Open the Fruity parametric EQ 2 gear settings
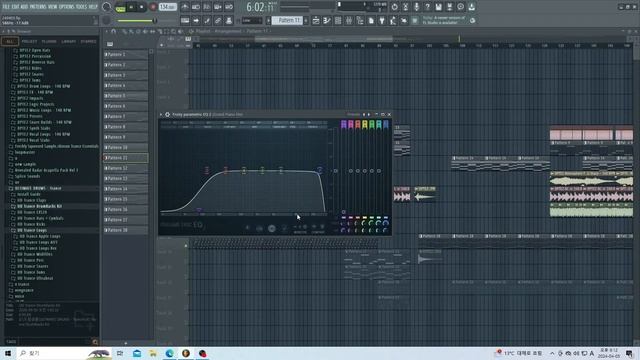This screenshot has height=360, width=640. click(167, 115)
